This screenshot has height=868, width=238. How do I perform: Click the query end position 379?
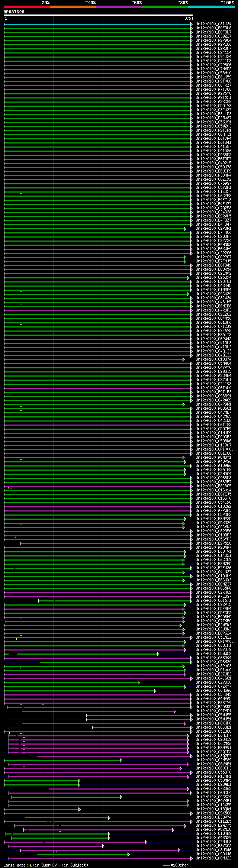coord(188,18)
